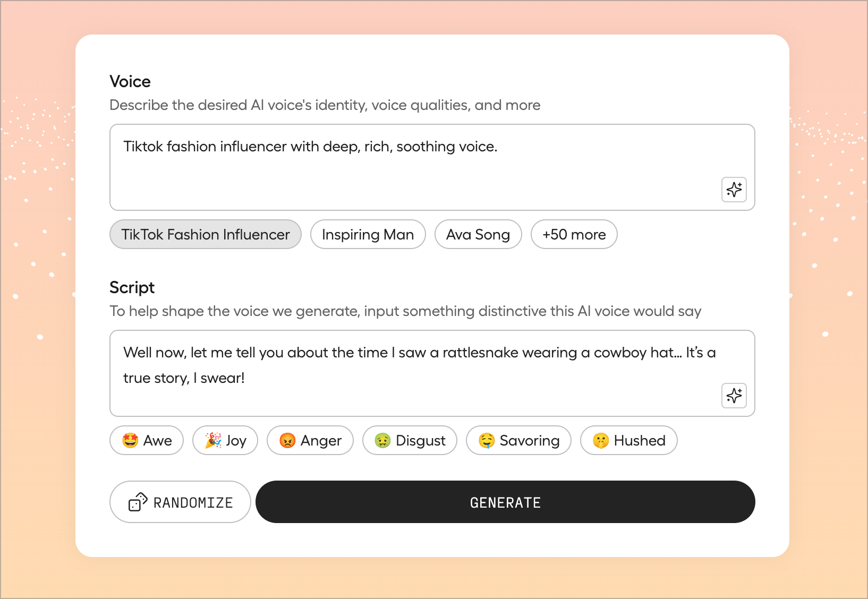Click the sparkle enhance icon in Script box
This screenshot has width=868, height=599.
click(734, 396)
